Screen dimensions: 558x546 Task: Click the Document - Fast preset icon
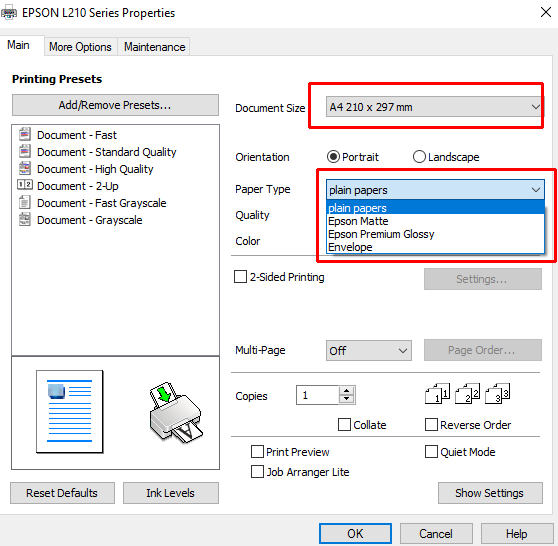(25, 135)
